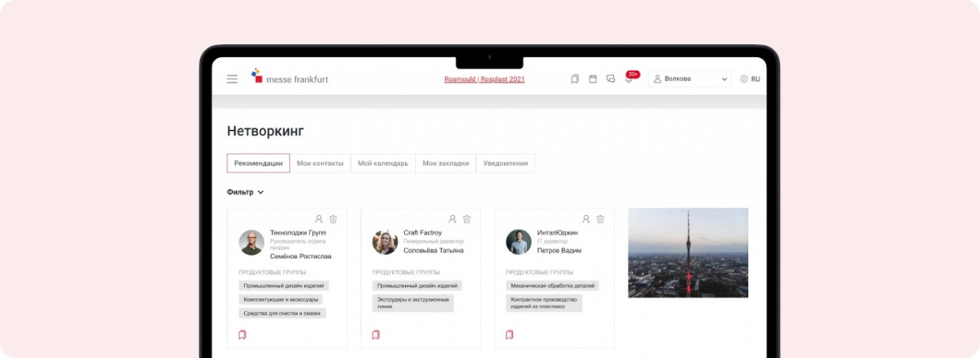Switch language using RU selector
This screenshot has width=980, height=358.
coord(750,79)
